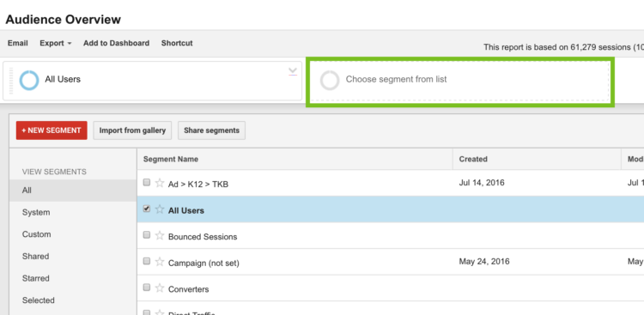Click Add to Dashboard link
Screen dimensions: 644x315
(116, 43)
